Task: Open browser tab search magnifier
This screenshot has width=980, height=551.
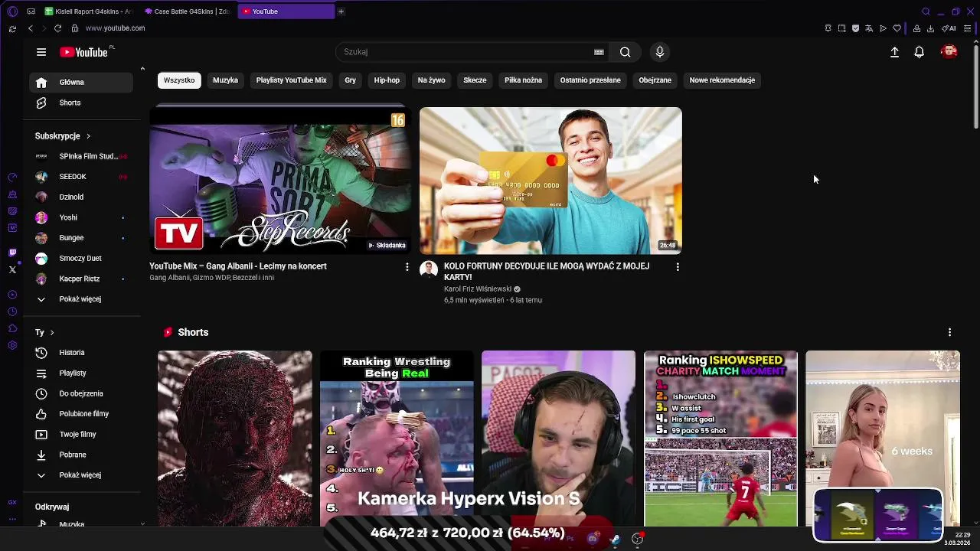Action: pos(926,11)
